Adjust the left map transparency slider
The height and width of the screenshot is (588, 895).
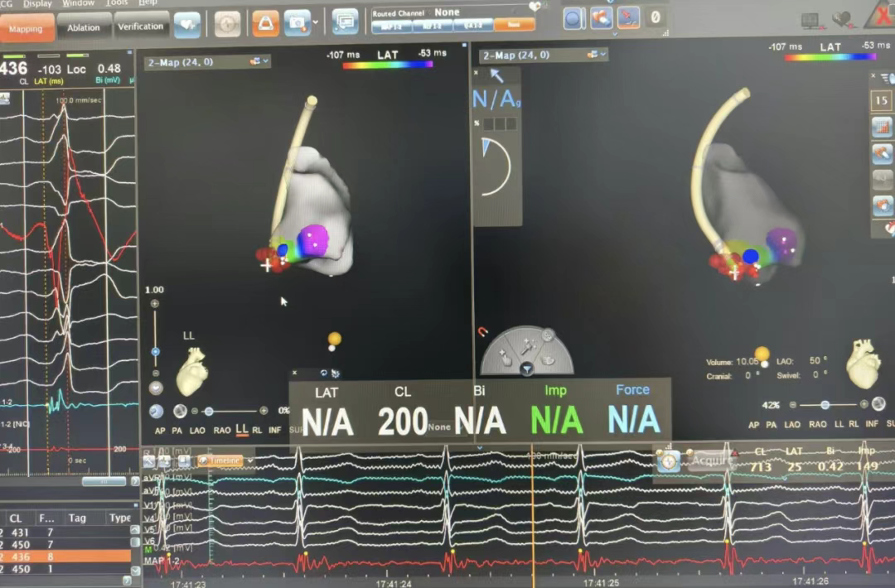[209, 411]
